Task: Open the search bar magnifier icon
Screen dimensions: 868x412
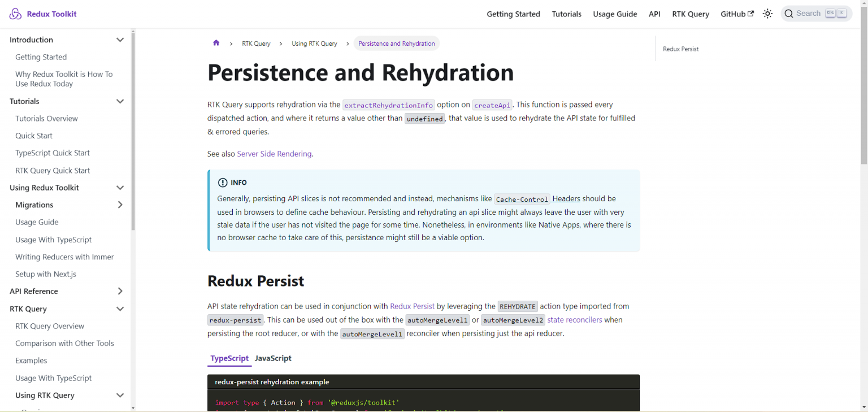Action: tap(789, 13)
